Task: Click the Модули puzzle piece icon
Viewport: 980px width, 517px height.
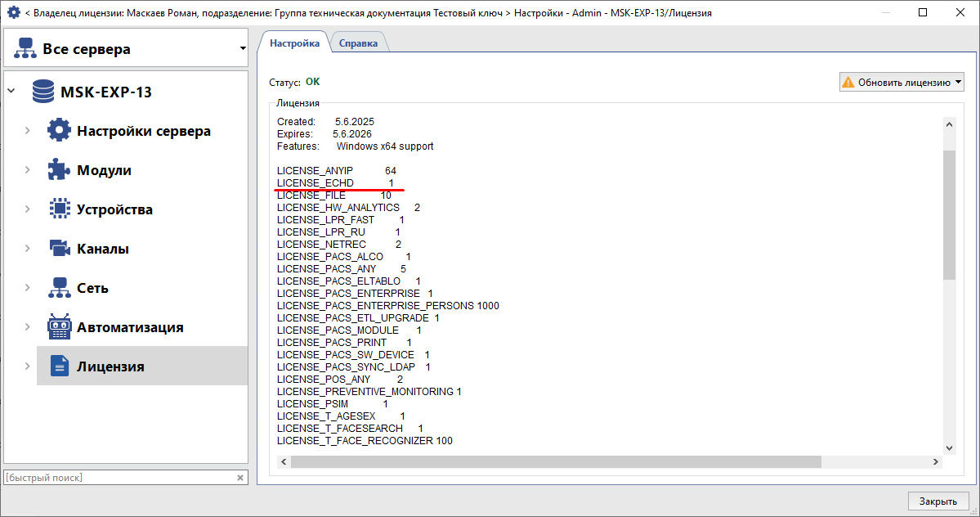Action: click(x=59, y=169)
